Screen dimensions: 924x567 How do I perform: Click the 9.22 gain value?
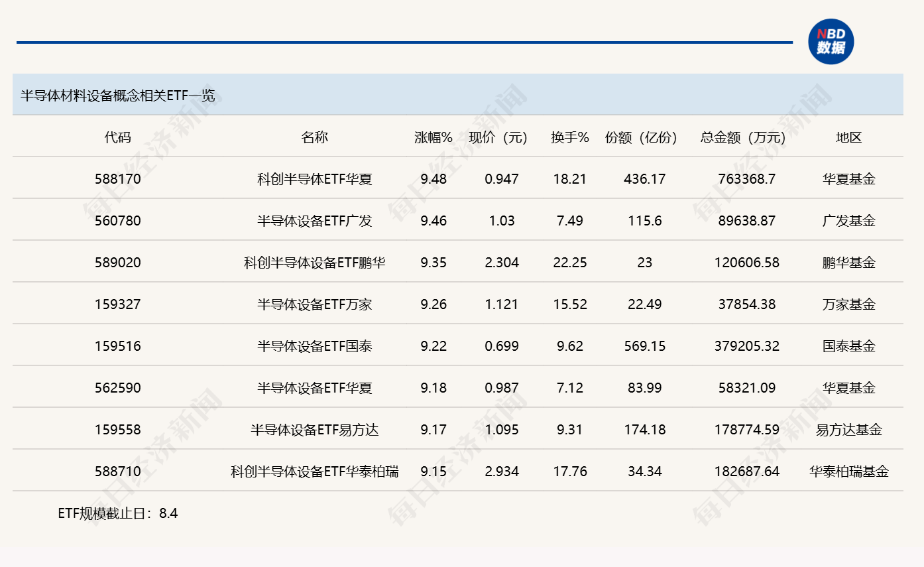[x=433, y=346]
